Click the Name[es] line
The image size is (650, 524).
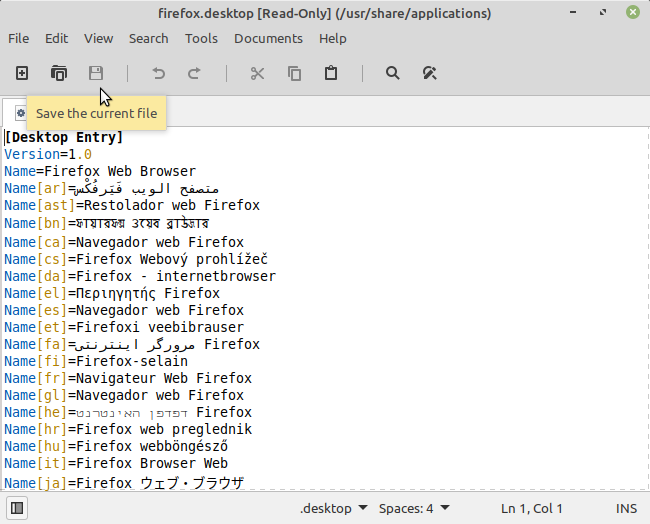coord(124,310)
